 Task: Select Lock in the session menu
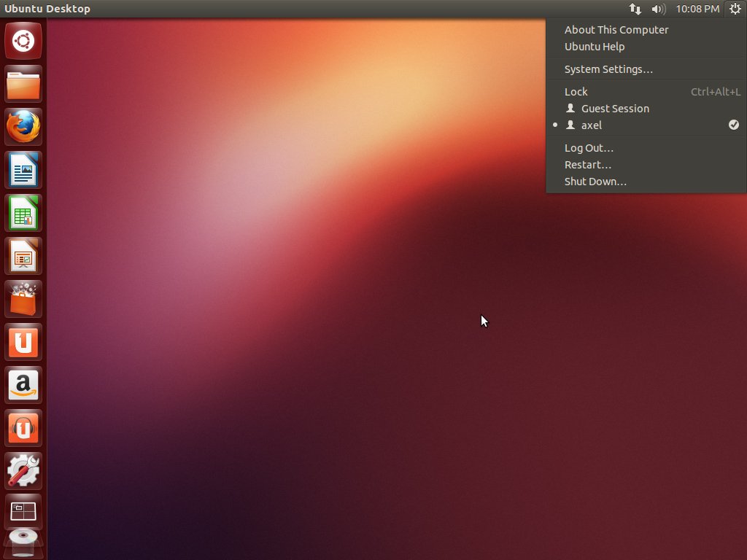(x=576, y=92)
